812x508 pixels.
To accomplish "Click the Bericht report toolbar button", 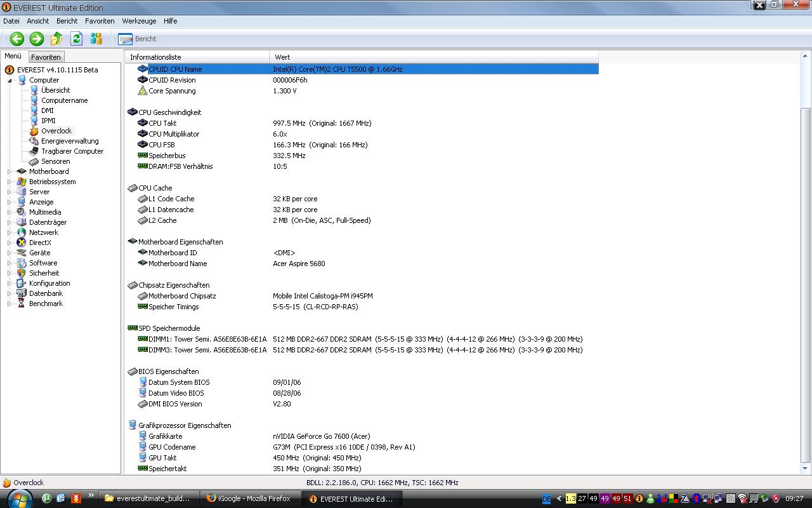I will 137,39.
